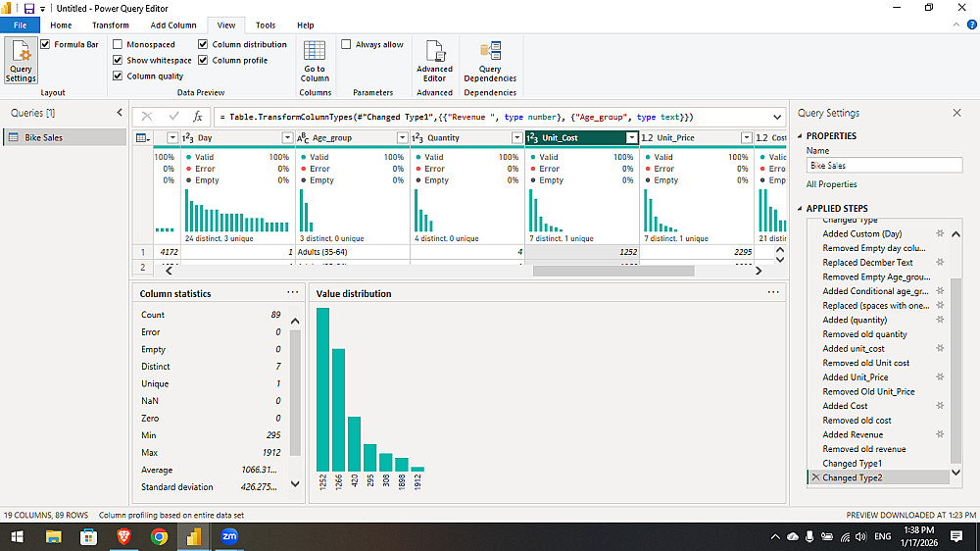This screenshot has height=551, width=980.
Task: Disable Column quality checkbox
Action: pyautogui.click(x=118, y=75)
